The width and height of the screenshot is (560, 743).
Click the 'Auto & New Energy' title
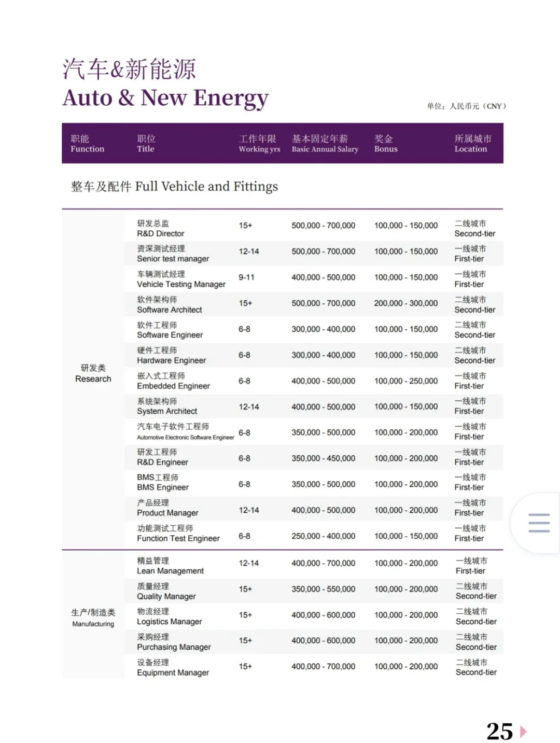(x=165, y=97)
